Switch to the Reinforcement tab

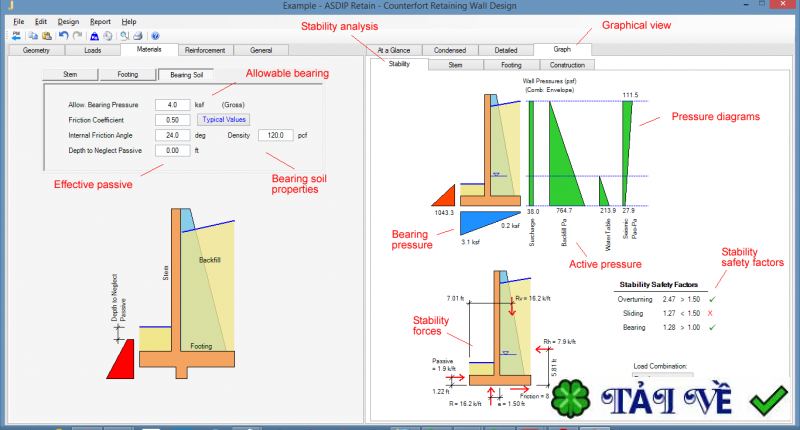click(x=205, y=50)
